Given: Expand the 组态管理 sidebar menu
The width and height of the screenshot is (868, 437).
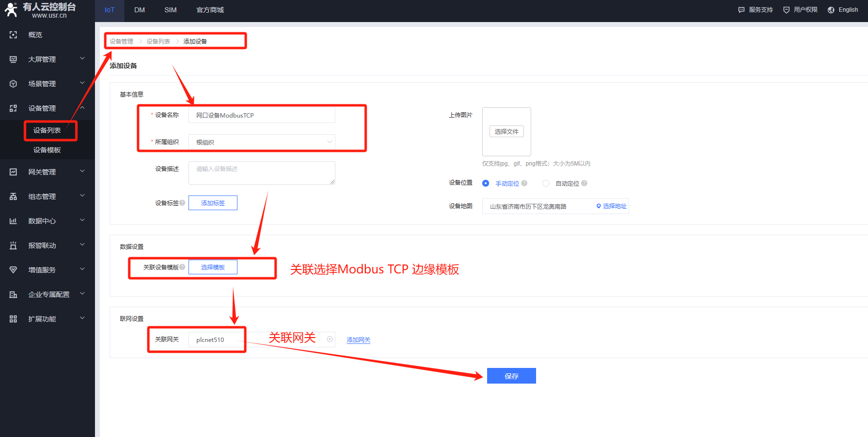Looking at the screenshot, I should tap(47, 196).
